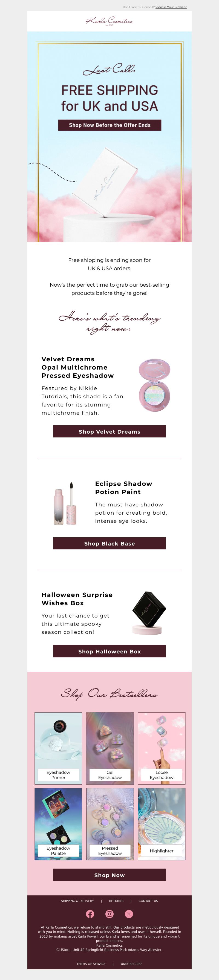The width and height of the screenshot is (219, 980).
Task: Open Shipping & Delivery footer link
Action: click(x=77, y=901)
